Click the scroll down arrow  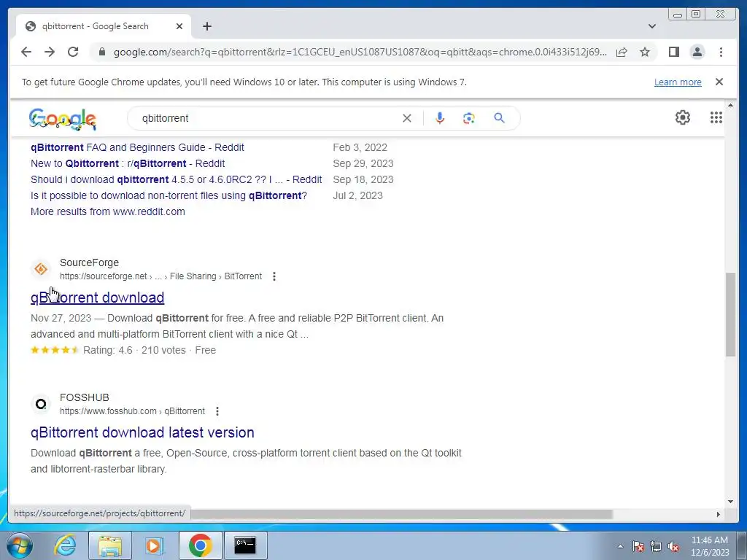coord(730,501)
